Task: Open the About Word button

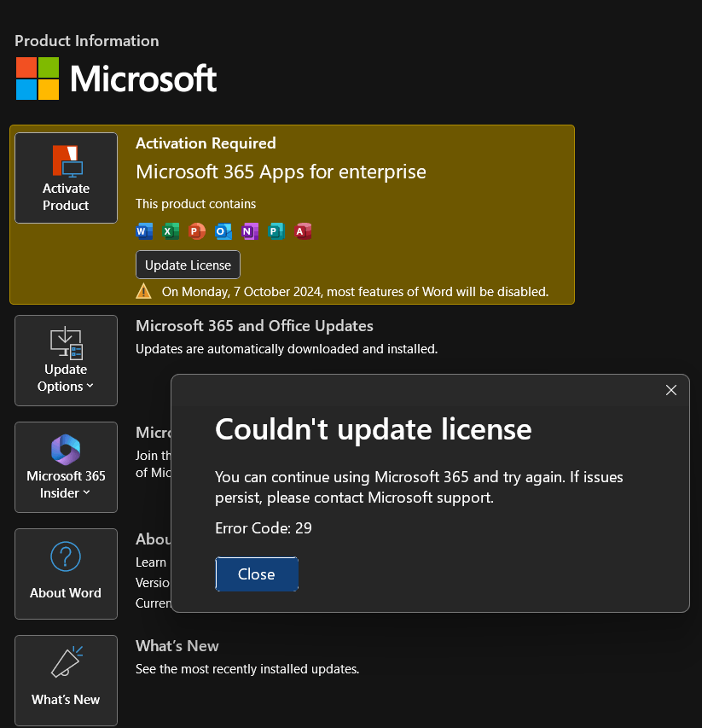Action: [x=66, y=574]
